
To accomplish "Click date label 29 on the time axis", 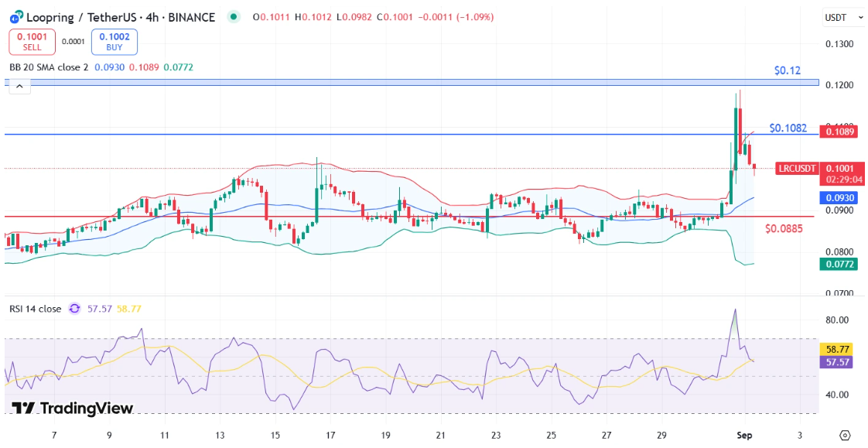I will [662, 435].
